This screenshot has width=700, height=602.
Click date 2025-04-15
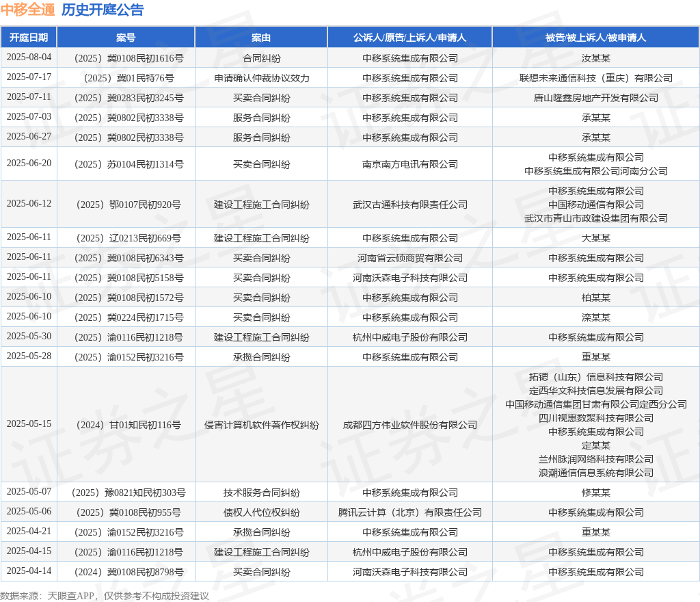[x=29, y=551]
